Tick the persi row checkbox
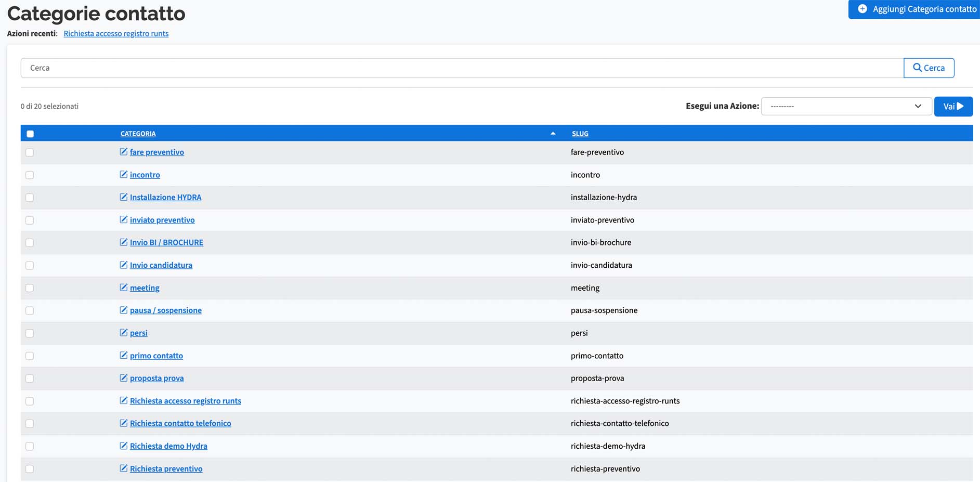980x482 pixels. [30, 333]
